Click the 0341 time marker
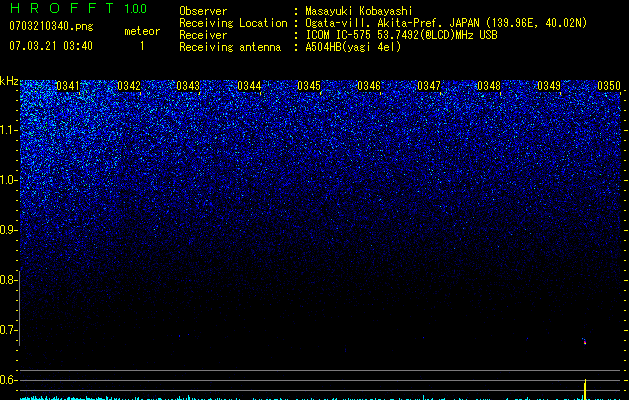Image resolution: width=629 pixels, height=400 pixels. pyautogui.click(x=68, y=86)
